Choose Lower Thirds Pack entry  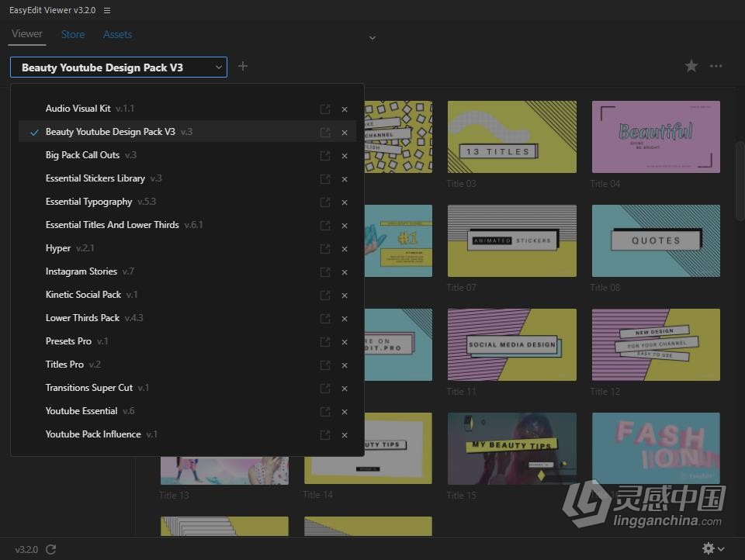coord(187,318)
